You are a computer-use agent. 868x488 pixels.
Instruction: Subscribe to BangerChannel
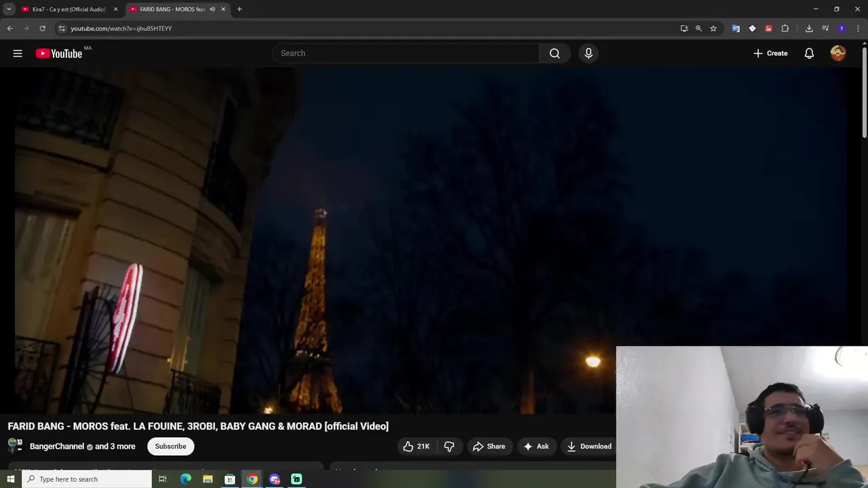[170, 446]
